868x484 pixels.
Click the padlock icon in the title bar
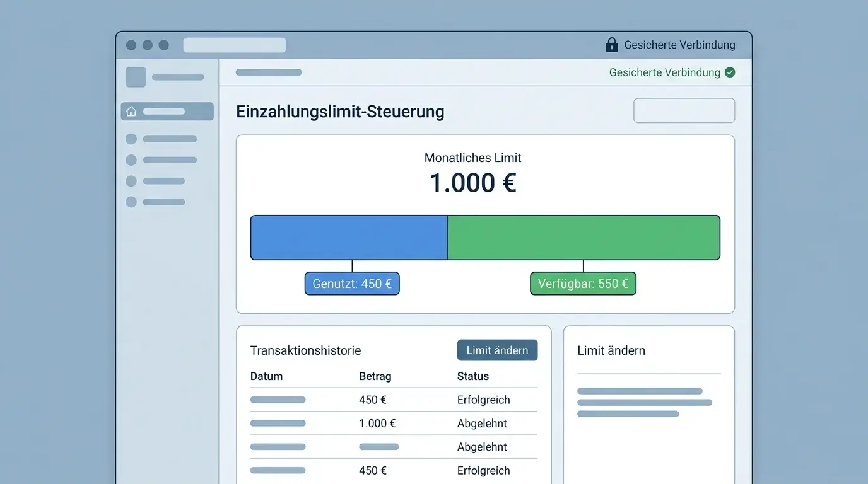pyautogui.click(x=611, y=45)
